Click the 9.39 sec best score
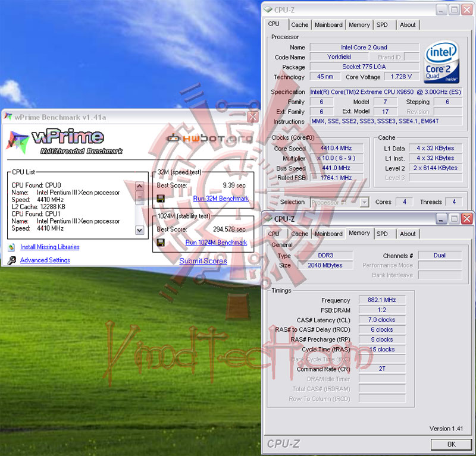This screenshot has width=476, height=456. point(234,185)
